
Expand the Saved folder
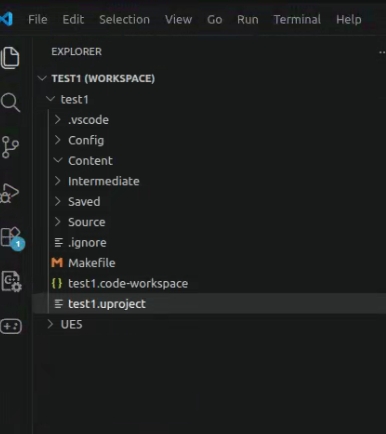coord(58,201)
